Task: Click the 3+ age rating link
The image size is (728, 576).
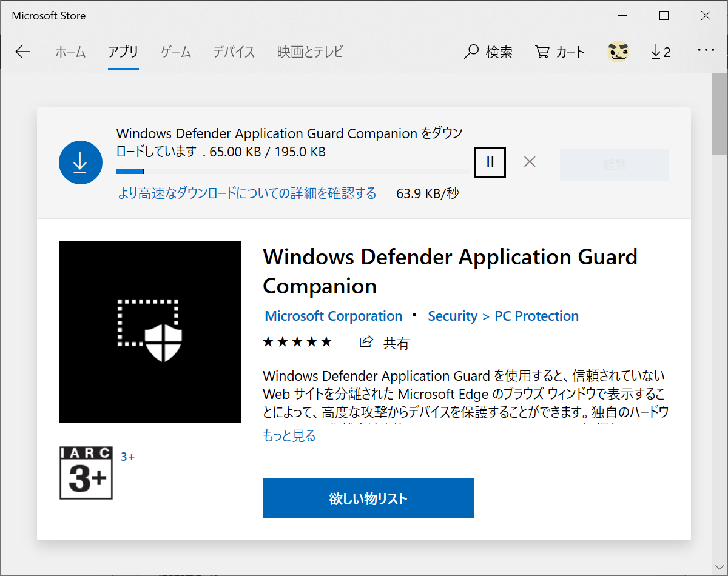Action: [127, 457]
